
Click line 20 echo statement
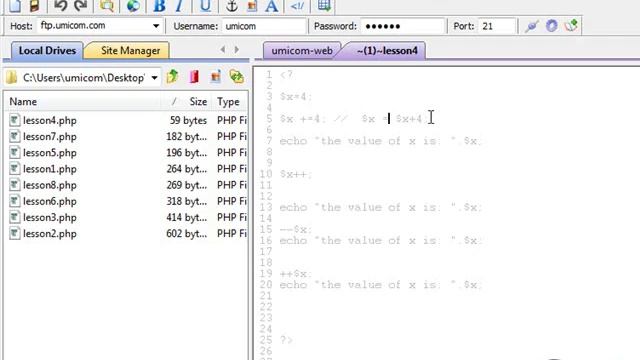(380, 284)
